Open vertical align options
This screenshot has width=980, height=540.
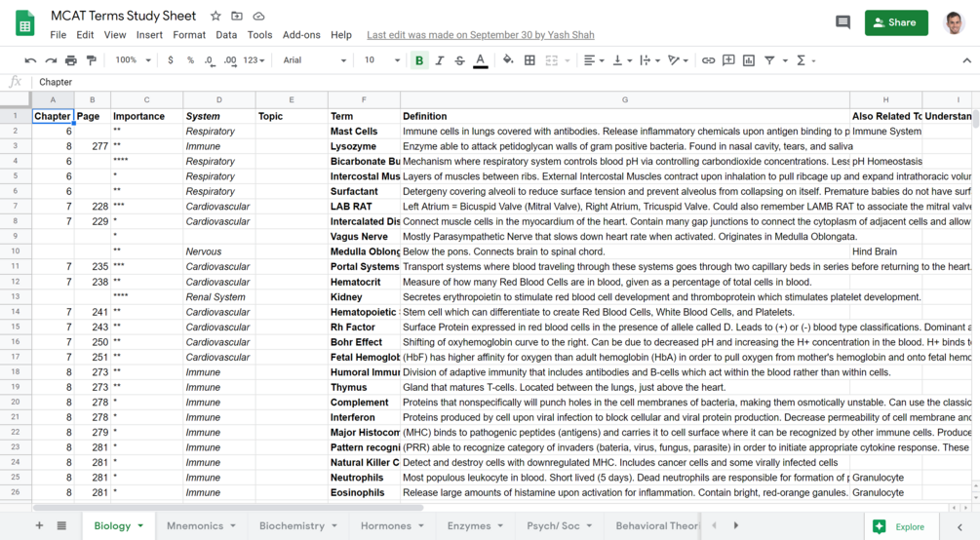[x=621, y=60]
